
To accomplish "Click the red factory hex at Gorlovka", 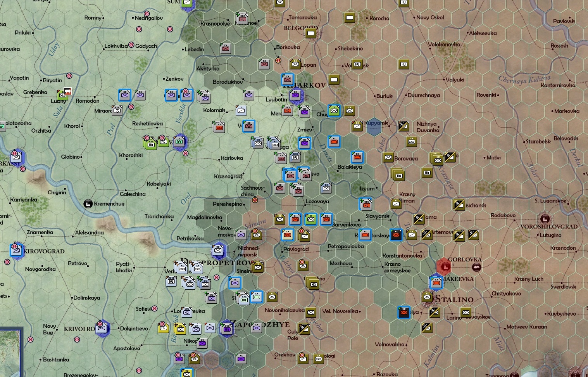I will click(x=443, y=266).
